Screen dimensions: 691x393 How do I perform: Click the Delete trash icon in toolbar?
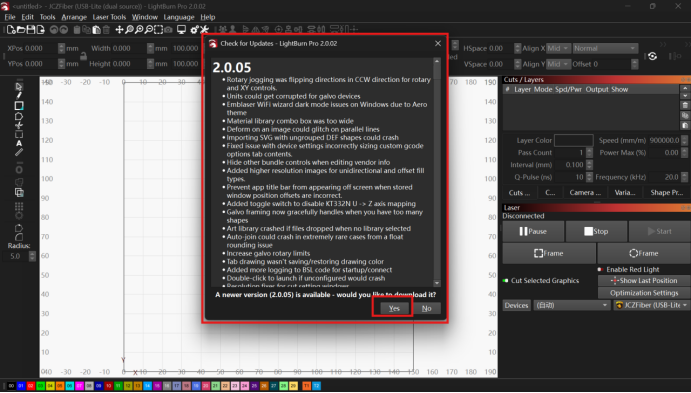tap(106, 30)
